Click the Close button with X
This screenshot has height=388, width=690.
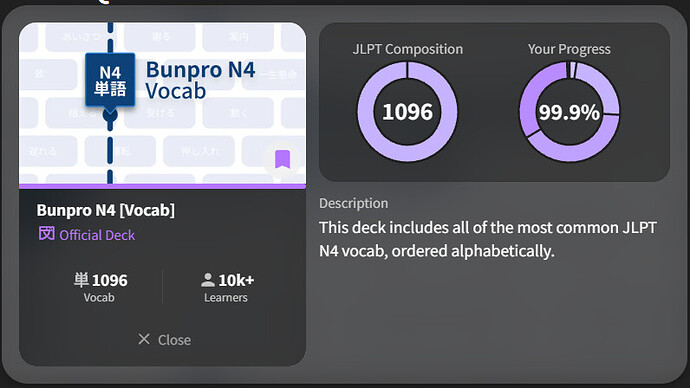click(x=164, y=340)
